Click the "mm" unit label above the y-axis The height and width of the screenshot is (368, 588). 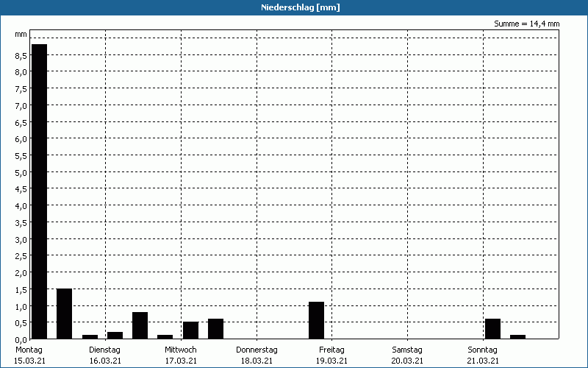pos(21,35)
